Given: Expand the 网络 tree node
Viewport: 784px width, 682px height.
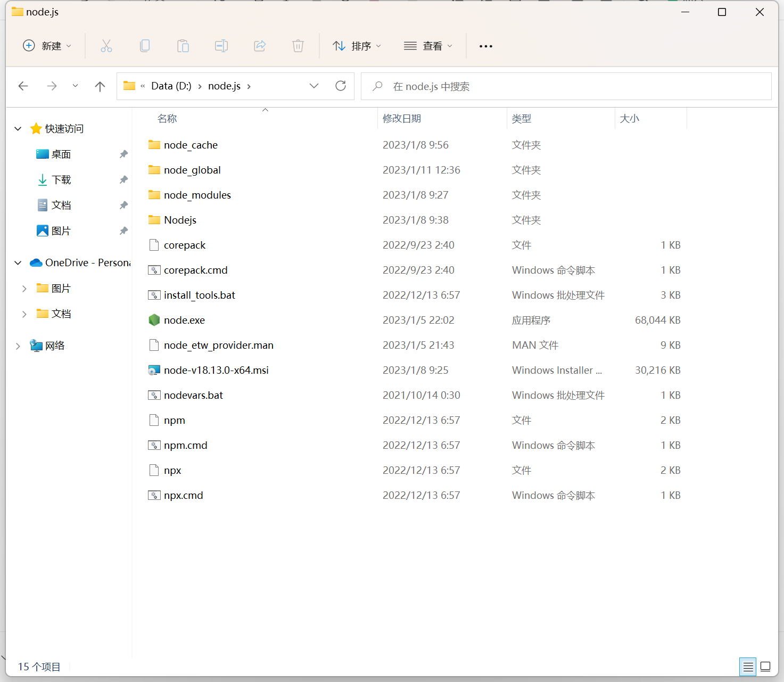Looking at the screenshot, I should point(18,346).
